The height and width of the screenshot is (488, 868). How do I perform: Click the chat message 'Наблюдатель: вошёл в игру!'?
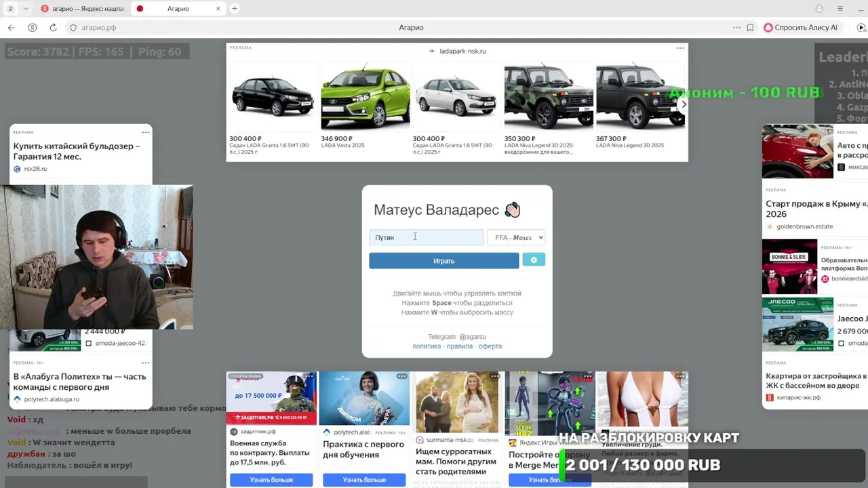70,466
